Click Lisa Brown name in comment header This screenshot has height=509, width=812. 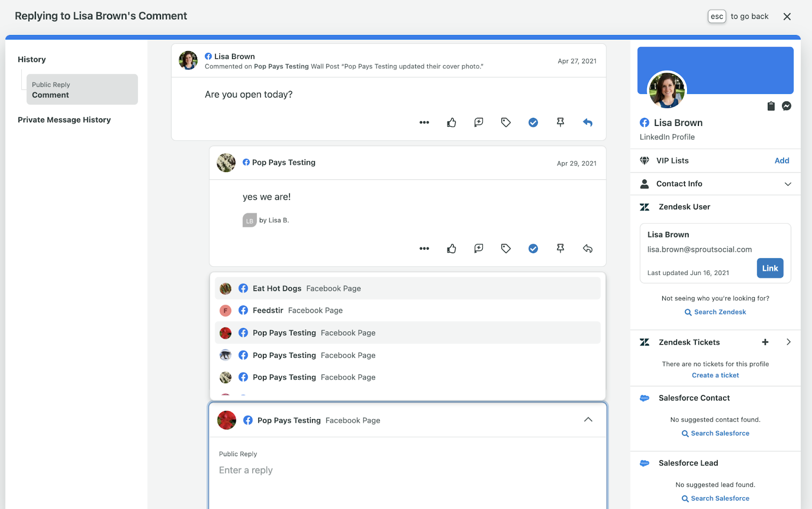(234, 56)
